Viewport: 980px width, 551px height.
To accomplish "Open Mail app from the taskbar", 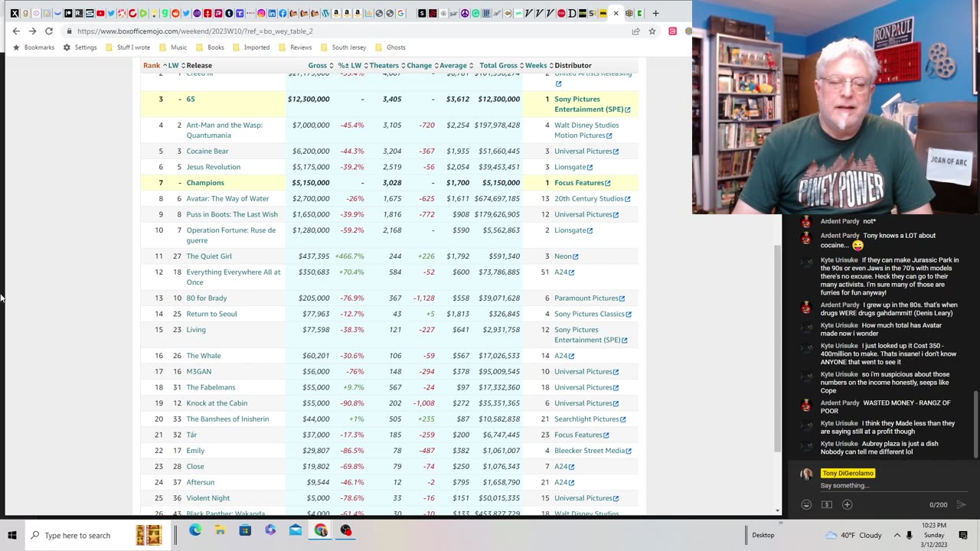I will click(x=296, y=530).
